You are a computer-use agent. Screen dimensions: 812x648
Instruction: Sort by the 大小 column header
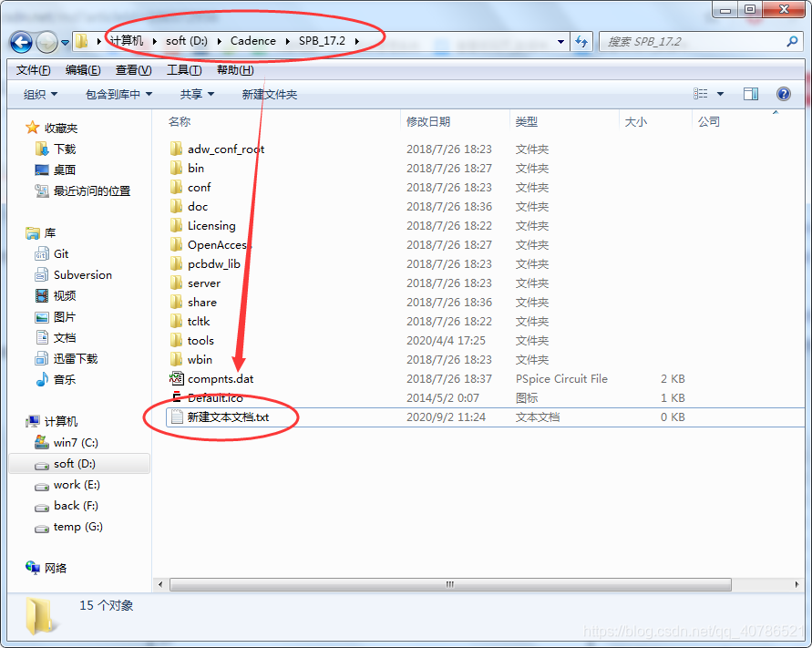coord(636,122)
